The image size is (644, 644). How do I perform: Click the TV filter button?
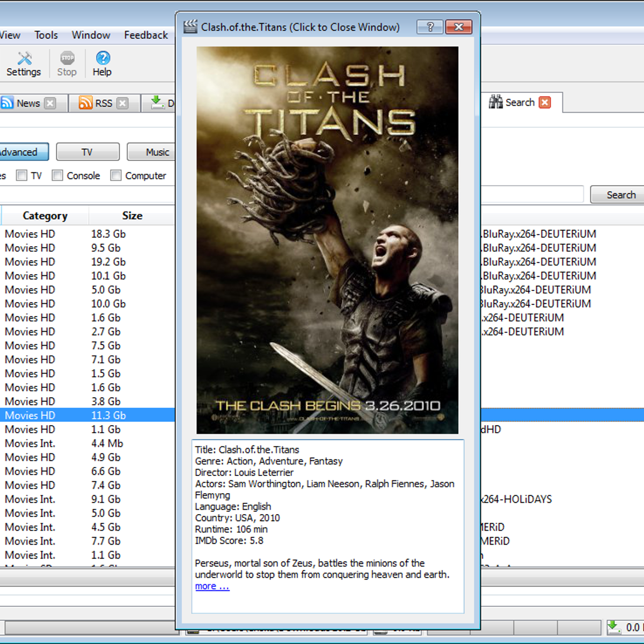click(87, 152)
